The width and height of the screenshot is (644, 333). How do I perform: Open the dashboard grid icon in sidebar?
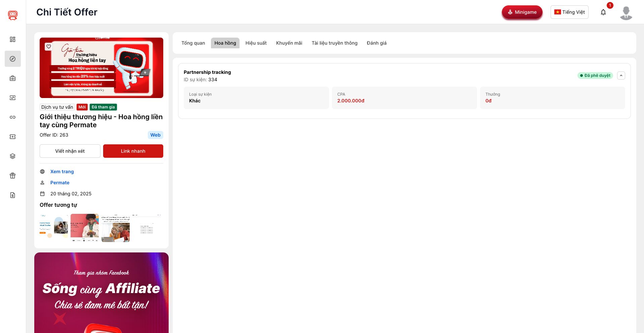coord(13,40)
